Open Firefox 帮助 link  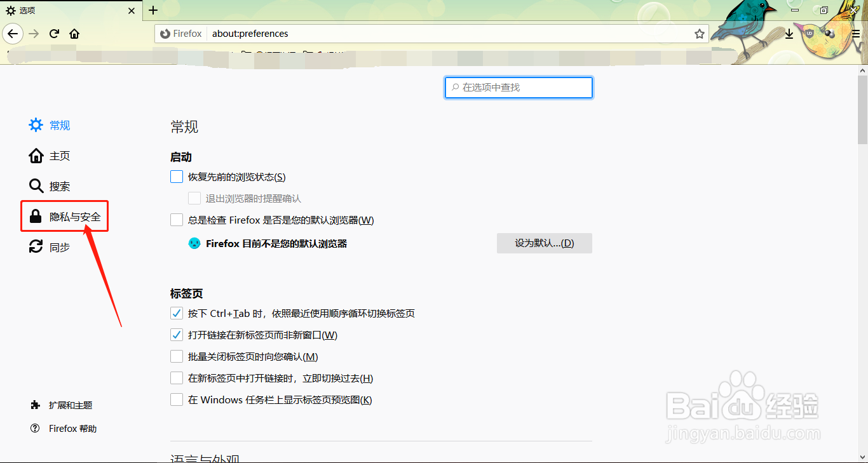64,429
